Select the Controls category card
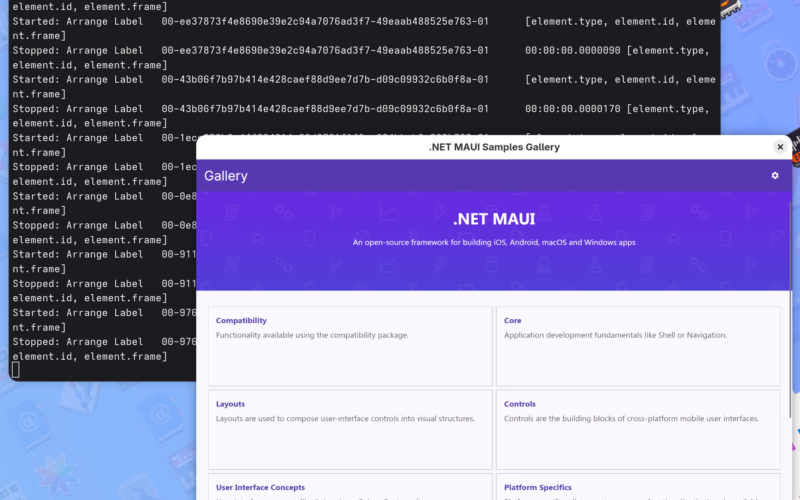Screen dimensions: 800x500 click(x=638, y=430)
